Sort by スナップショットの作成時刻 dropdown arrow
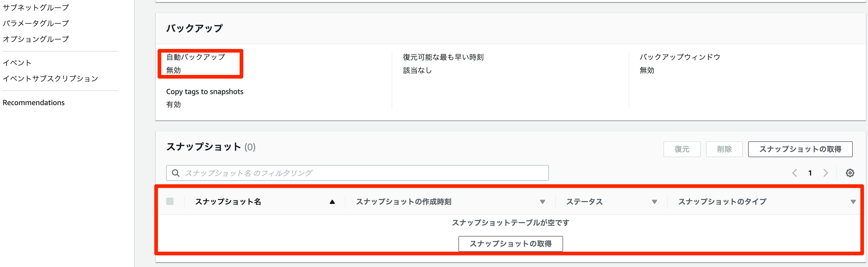 (543, 202)
